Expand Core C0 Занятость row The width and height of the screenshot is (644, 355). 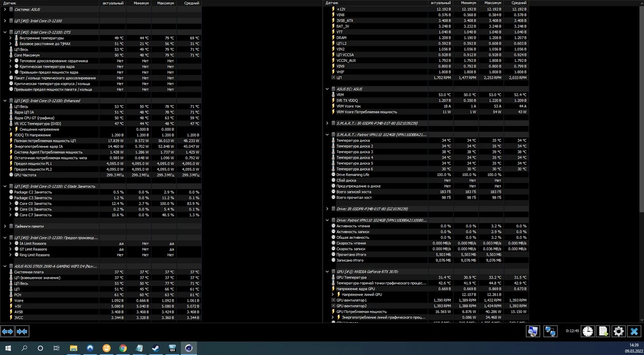[x=10, y=204]
